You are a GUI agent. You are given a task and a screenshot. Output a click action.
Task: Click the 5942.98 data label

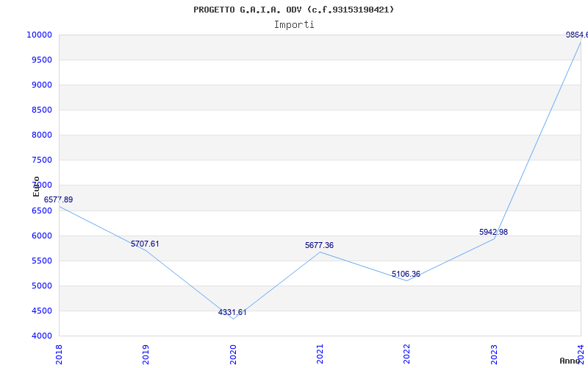point(493,232)
